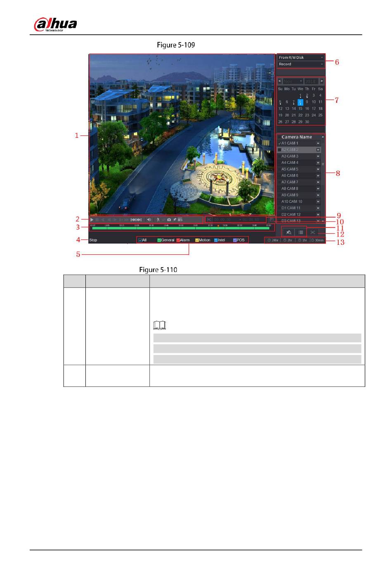Screen dimensions: 392x561
Task: Click the smart search walking-person icon
Action: point(158,220)
